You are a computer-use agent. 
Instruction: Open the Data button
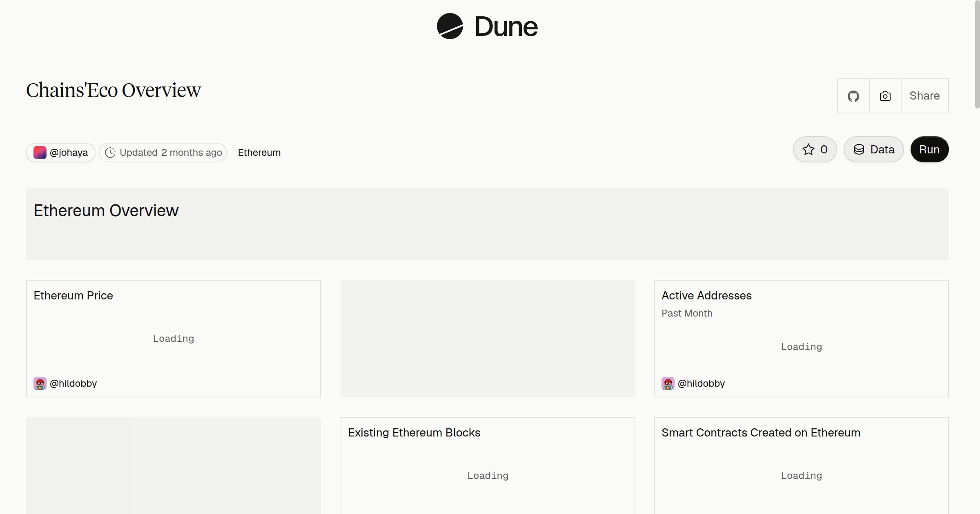(x=873, y=149)
